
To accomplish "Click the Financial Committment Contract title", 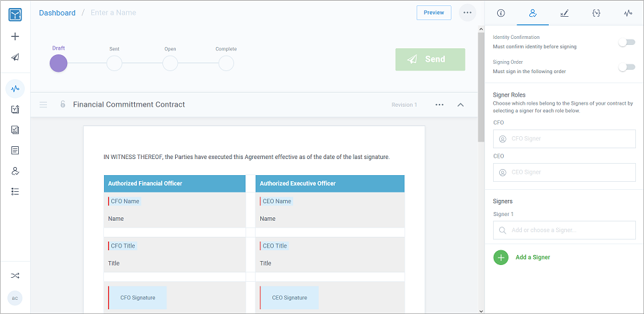I will (129, 105).
